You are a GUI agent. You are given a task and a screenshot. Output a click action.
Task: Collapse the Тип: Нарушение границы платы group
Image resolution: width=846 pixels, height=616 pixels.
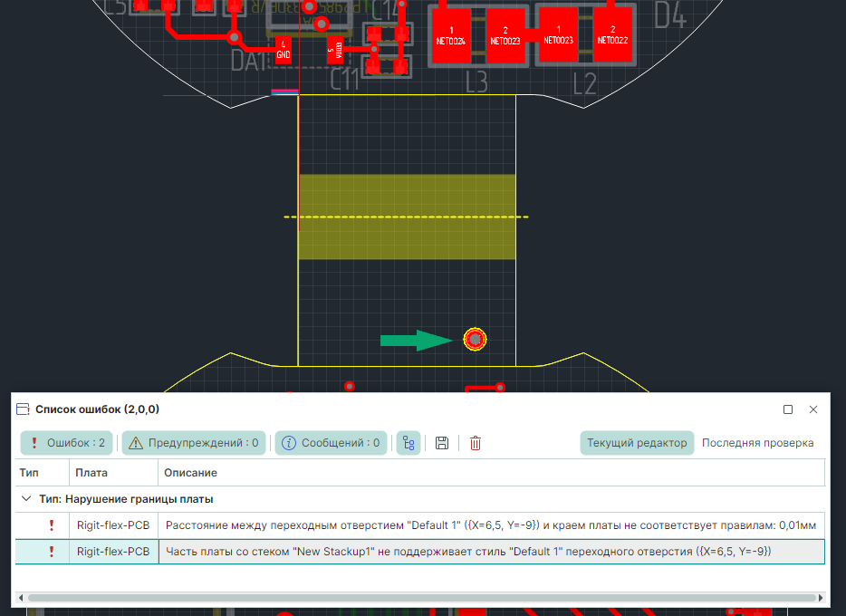click(x=25, y=499)
